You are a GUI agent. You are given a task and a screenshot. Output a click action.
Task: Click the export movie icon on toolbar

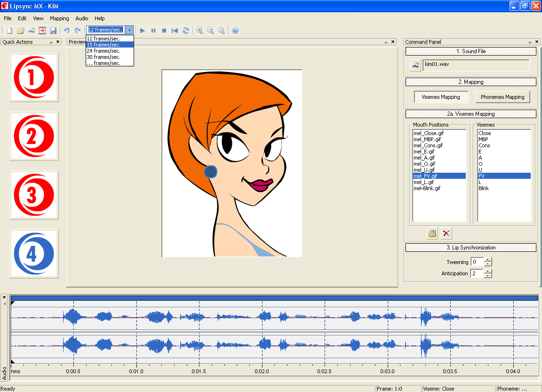pyautogui.click(x=42, y=30)
